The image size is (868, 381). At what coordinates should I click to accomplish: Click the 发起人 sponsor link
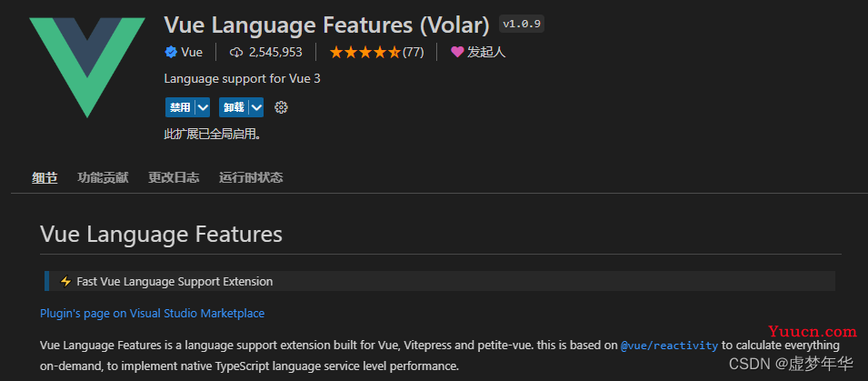(486, 52)
